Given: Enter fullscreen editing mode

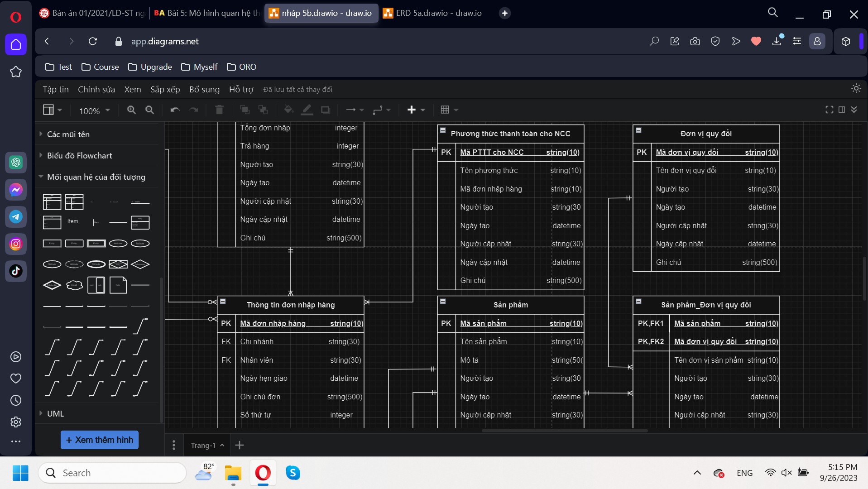Looking at the screenshot, I should (x=829, y=110).
